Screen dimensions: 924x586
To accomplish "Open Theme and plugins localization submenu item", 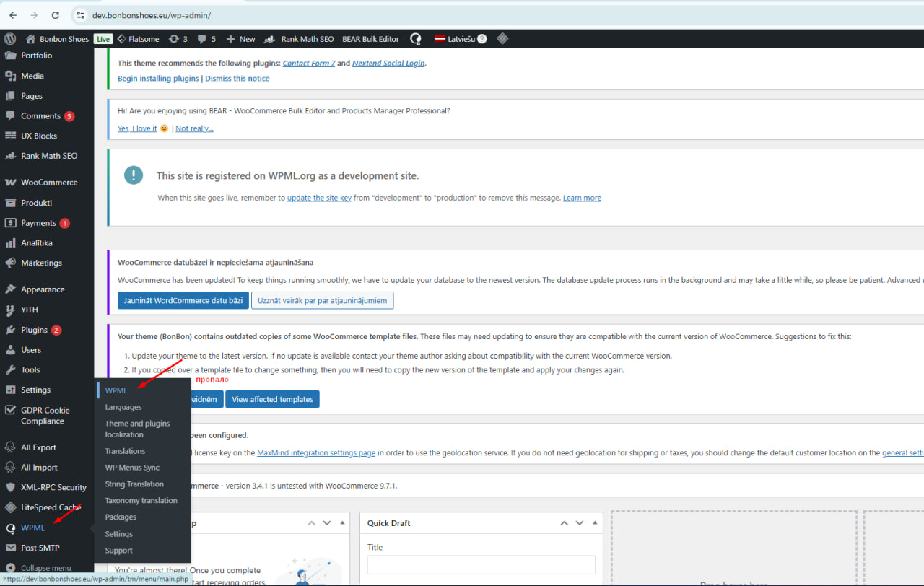I will click(137, 429).
